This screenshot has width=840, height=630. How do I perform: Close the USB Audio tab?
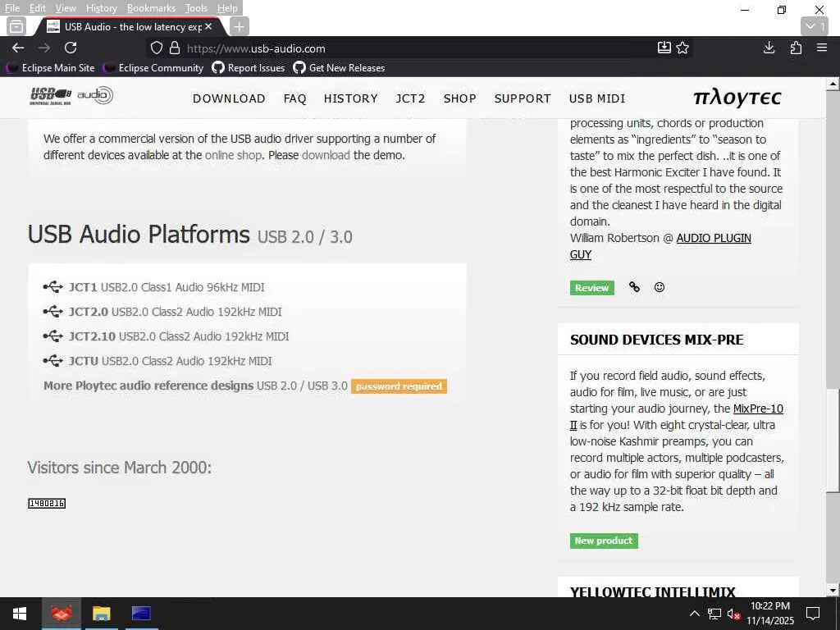pyautogui.click(x=208, y=26)
